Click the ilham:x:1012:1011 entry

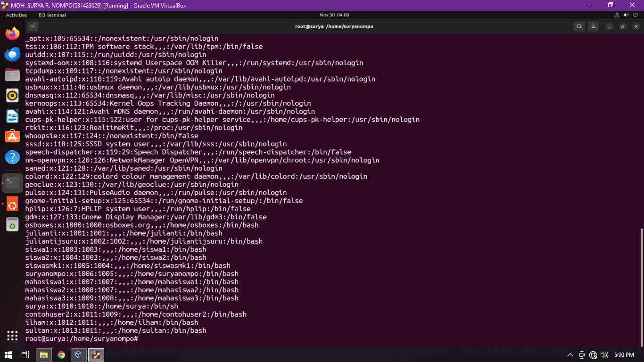pyautogui.click(x=112, y=322)
